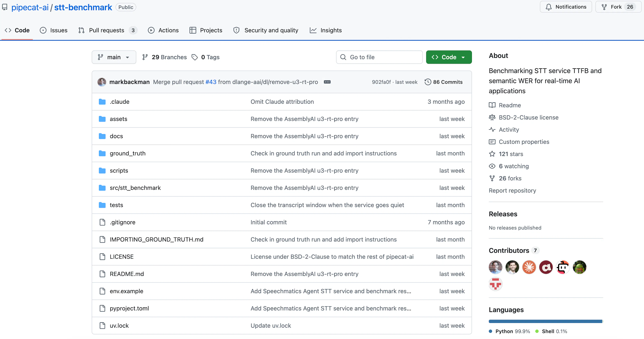Screen dimensions: 644x339
Task: Open 'Close the transcript window' commit message
Action: click(327, 205)
